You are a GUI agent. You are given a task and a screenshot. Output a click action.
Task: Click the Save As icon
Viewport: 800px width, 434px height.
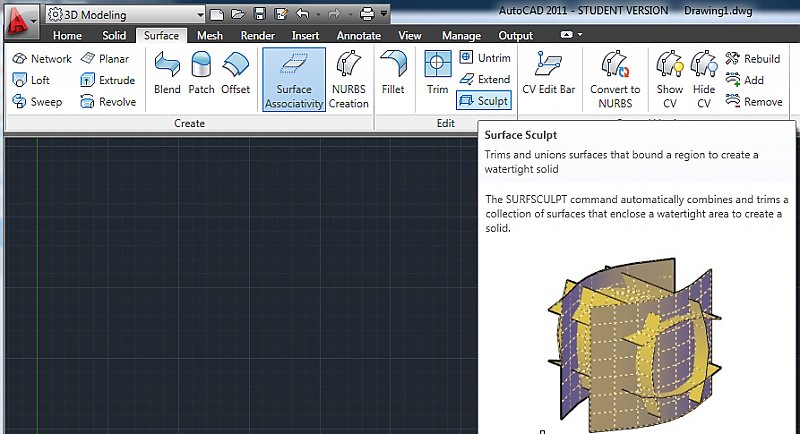(x=281, y=14)
